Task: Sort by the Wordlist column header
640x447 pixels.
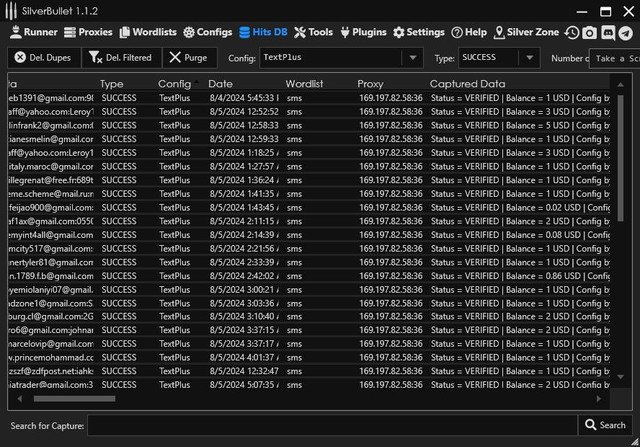Action: (x=304, y=84)
